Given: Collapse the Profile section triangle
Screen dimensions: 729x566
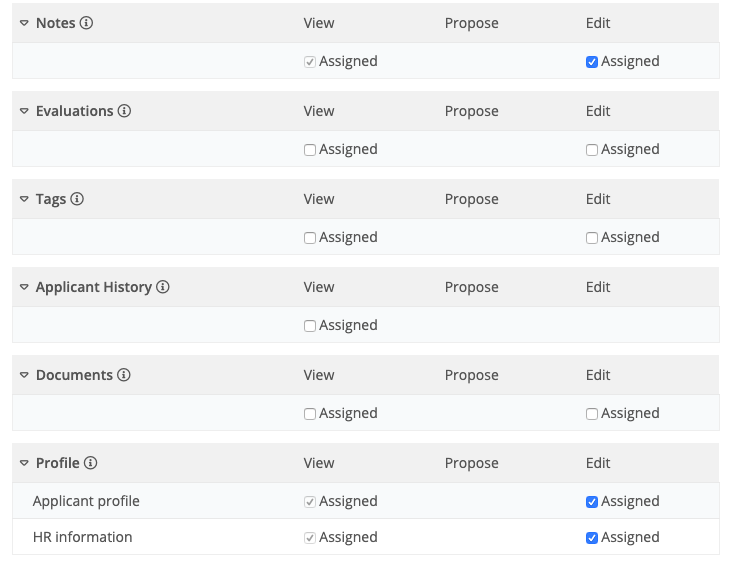Looking at the screenshot, I should pyautogui.click(x=24, y=463).
